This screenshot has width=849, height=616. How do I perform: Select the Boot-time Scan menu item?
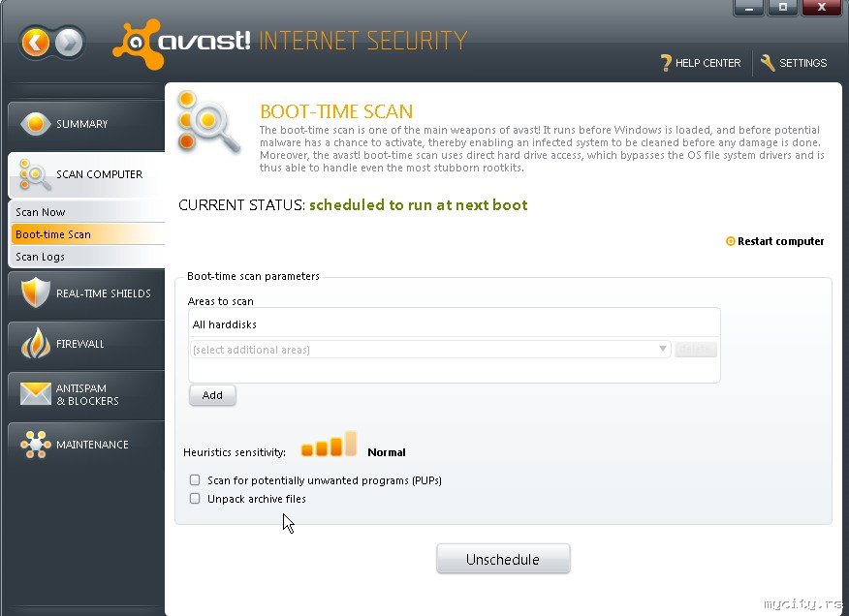point(53,234)
